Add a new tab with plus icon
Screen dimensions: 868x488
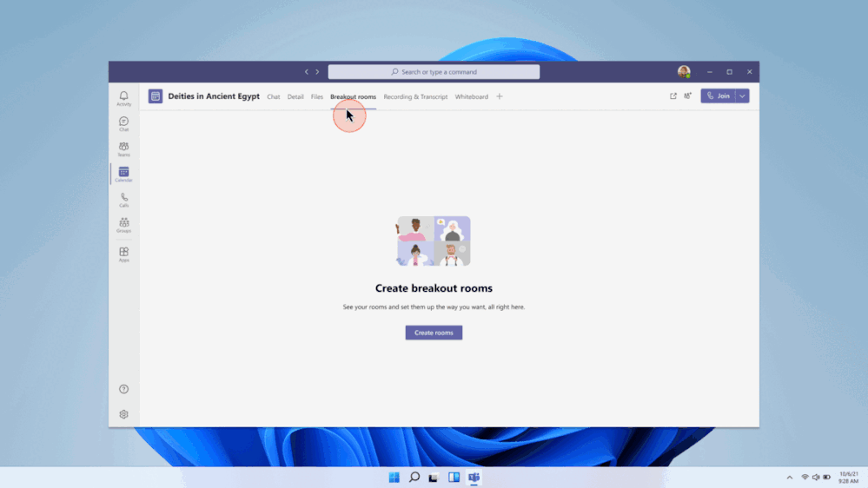(500, 96)
